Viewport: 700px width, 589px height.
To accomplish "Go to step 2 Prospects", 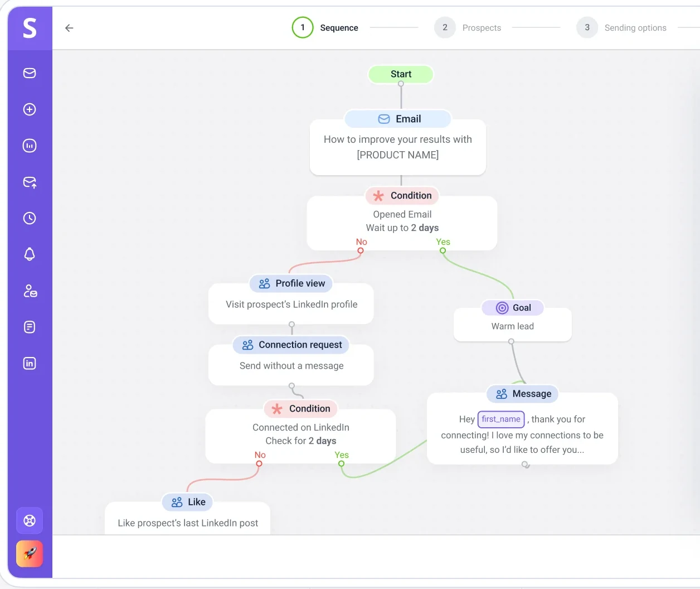I will tap(468, 27).
